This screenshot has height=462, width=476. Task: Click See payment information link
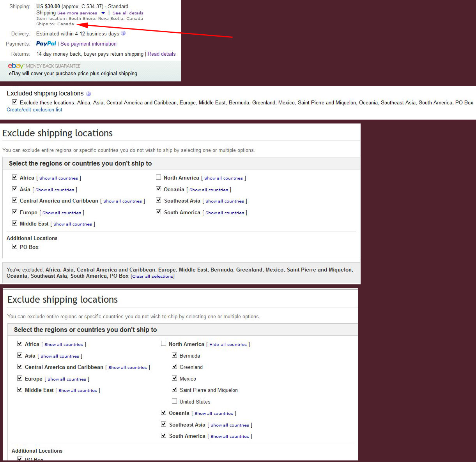point(88,44)
